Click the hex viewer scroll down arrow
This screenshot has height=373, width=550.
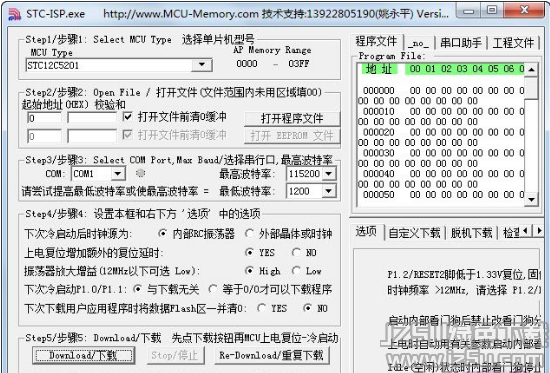(531, 200)
